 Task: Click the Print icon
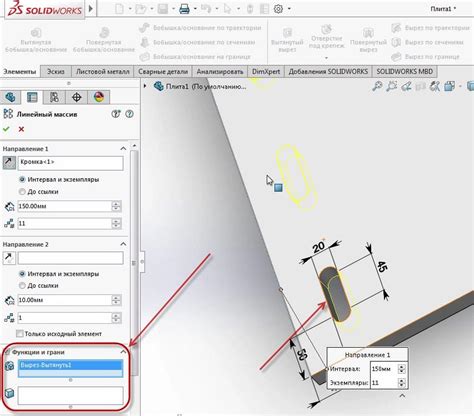[184, 9]
